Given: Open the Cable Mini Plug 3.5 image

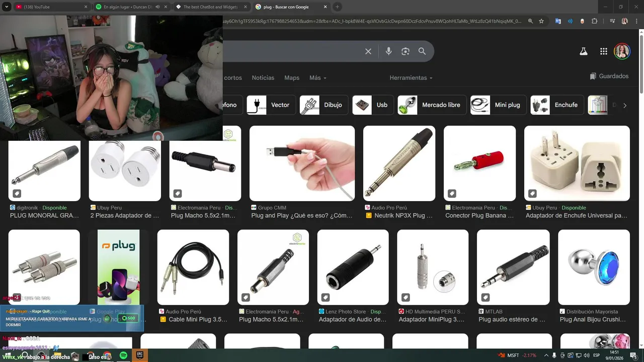Looking at the screenshot, I should tap(193, 267).
